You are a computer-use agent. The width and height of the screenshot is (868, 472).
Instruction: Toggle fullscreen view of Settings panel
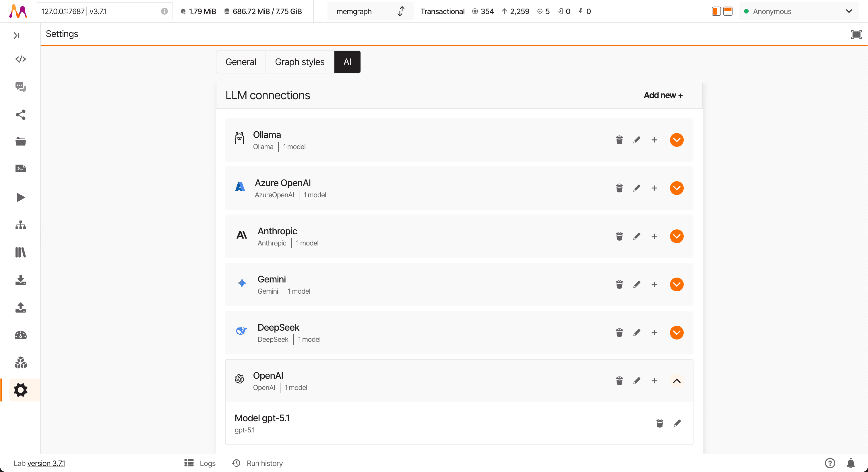coord(856,34)
